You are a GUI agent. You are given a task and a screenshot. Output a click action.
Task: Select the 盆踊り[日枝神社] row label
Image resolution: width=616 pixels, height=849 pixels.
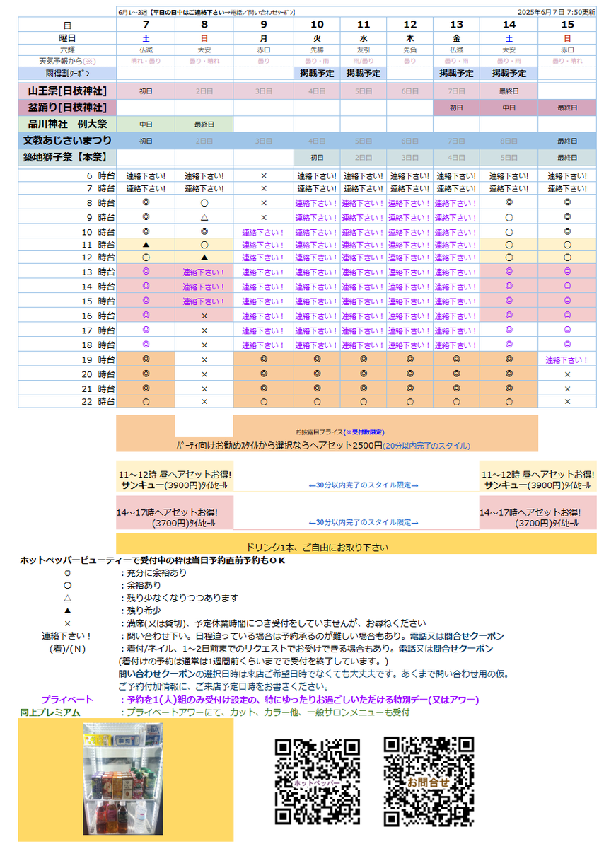[67, 108]
